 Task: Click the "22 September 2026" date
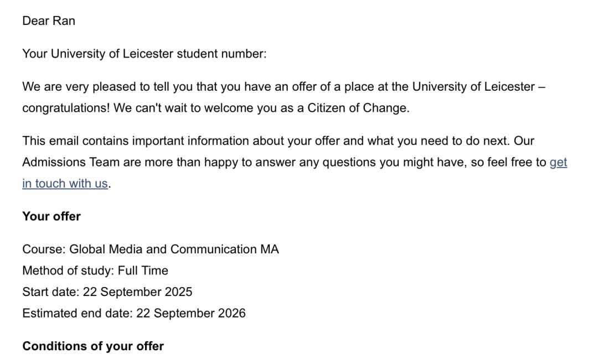[x=190, y=313]
